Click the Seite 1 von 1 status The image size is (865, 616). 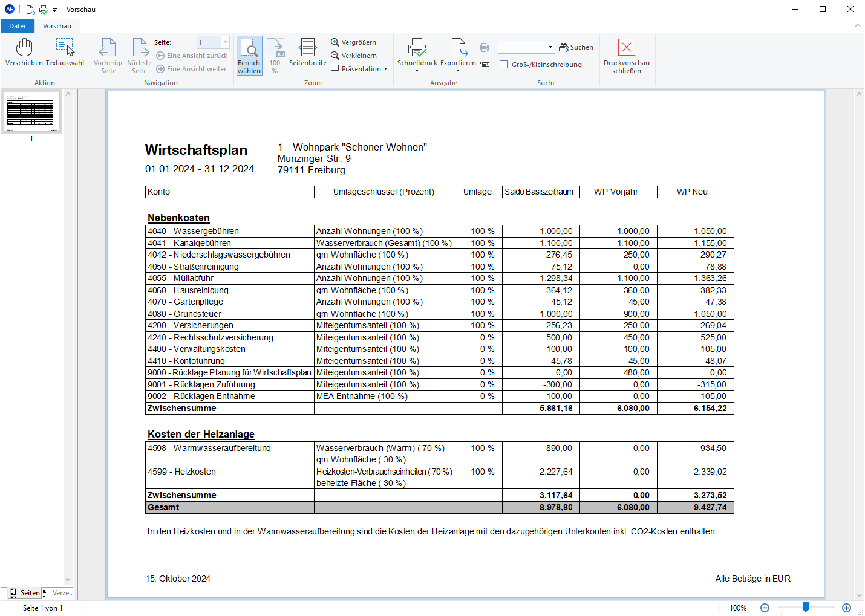(42, 608)
